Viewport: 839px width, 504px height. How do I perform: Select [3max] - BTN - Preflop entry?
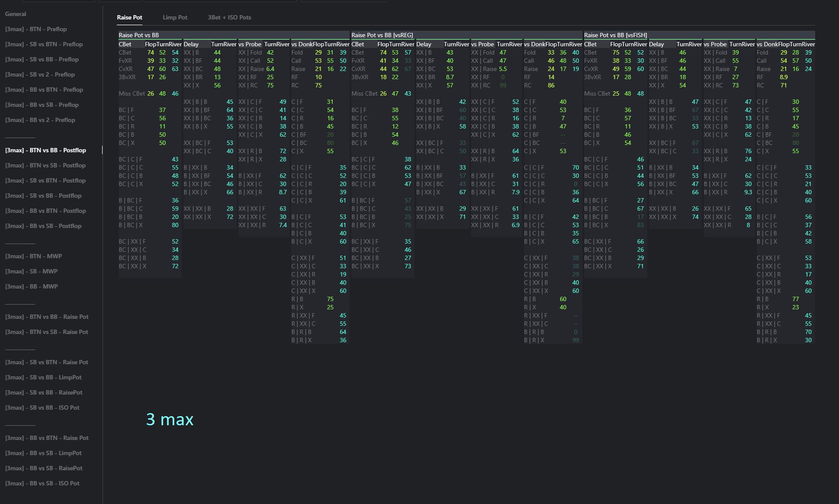36,29
